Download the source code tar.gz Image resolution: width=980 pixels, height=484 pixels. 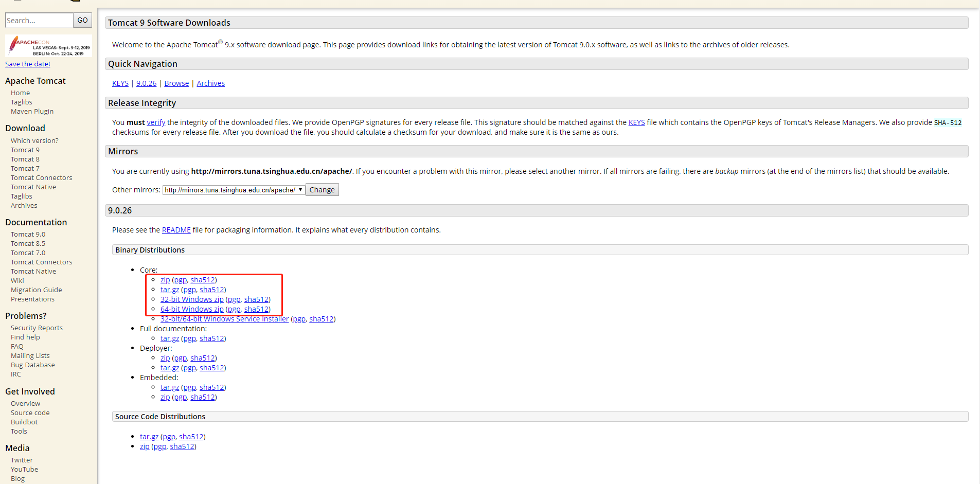149,437
